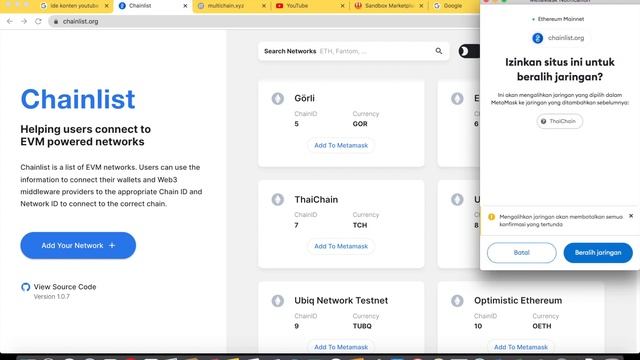640x360 pixels.
Task: Click the yellow warning icon in MetaMask notice
Action: 491,217
